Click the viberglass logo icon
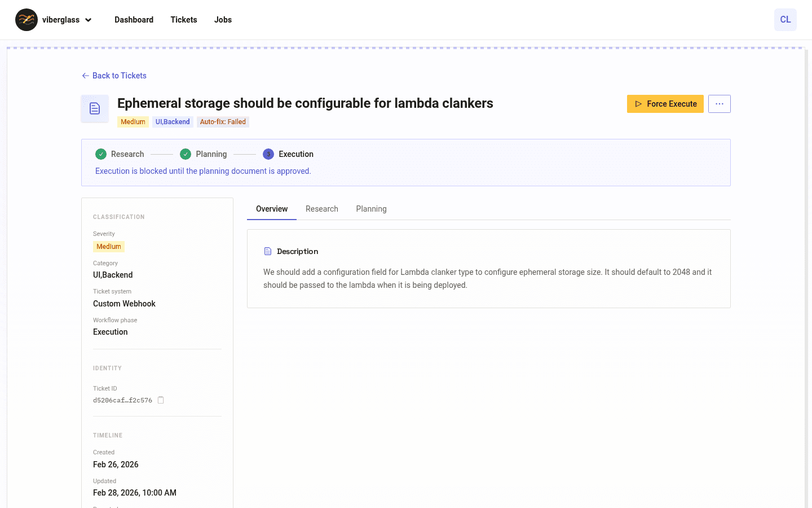This screenshot has width=812, height=508. coord(27,20)
